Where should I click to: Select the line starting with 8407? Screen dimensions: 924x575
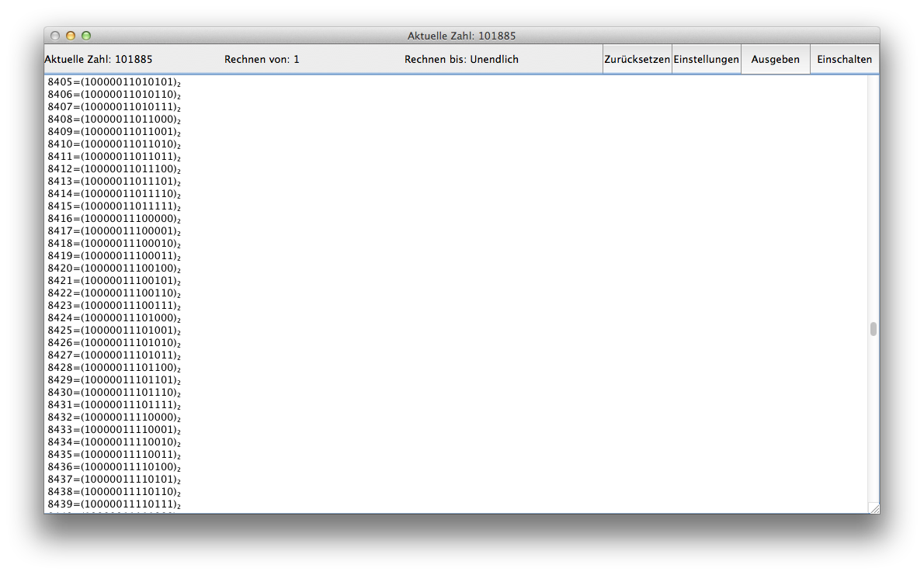click(114, 106)
